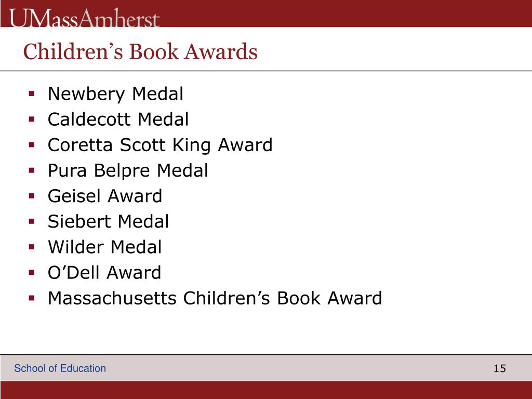The height and width of the screenshot is (399, 532).
Task: Select the Pura Belpre Medal item
Action: click(128, 170)
